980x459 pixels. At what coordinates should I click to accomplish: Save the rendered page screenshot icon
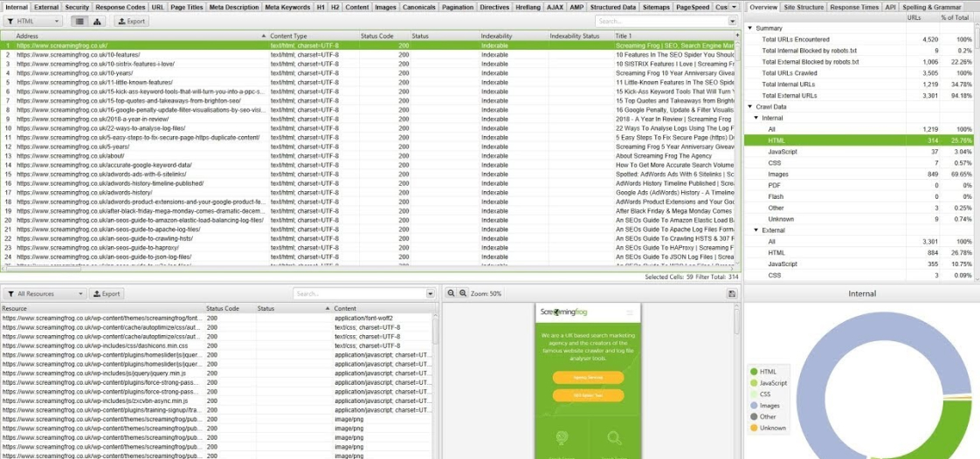coord(732,293)
